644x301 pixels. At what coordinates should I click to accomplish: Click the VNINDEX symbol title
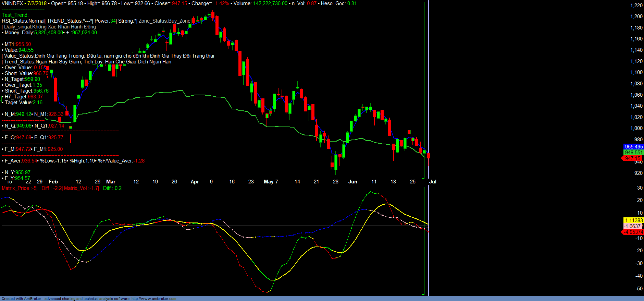(x=12, y=3)
